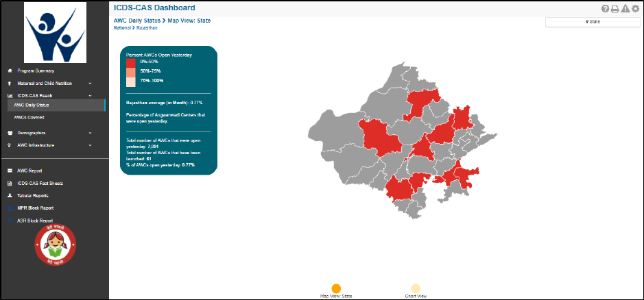Click AWC Daily Status in the page heading
The image size is (644, 300).
[x=137, y=21]
